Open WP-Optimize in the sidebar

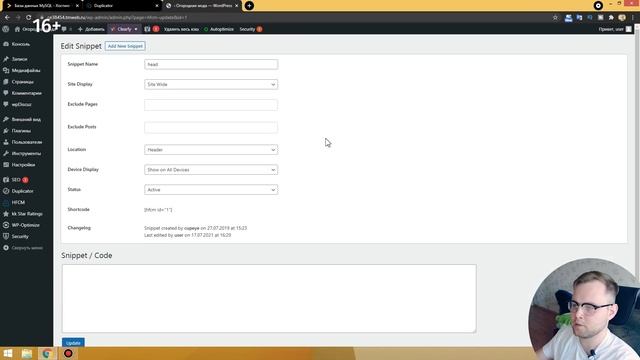tap(25, 225)
